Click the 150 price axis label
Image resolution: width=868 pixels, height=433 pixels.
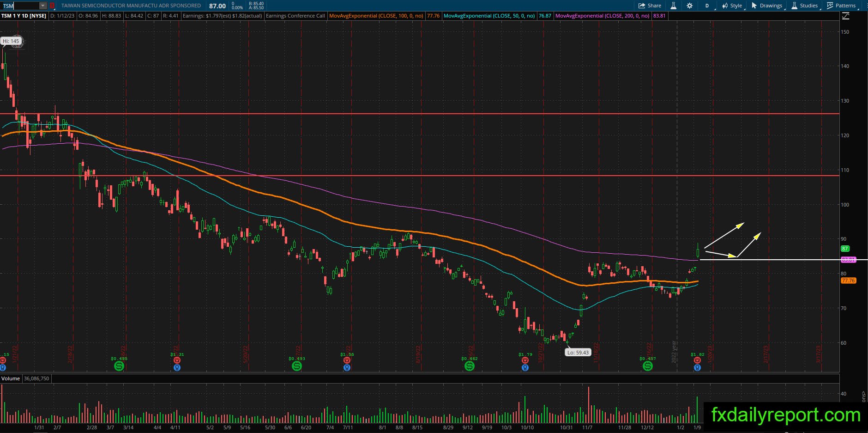pos(845,32)
